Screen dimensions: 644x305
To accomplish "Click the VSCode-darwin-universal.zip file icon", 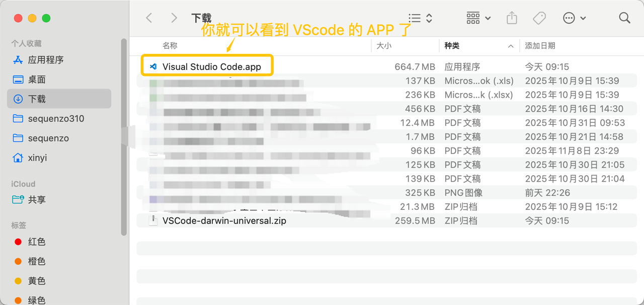I will (153, 220).
